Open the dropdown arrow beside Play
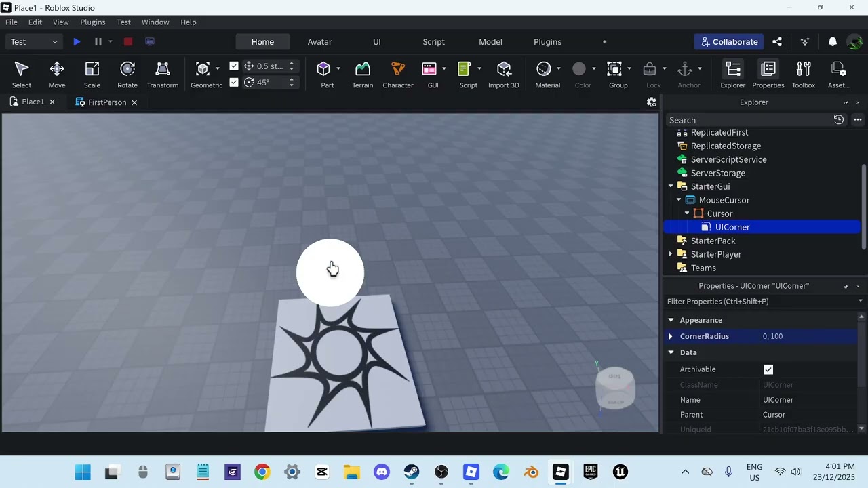This screenshot has width=868, height=488. pyautogui.click(x=111, y=42)
